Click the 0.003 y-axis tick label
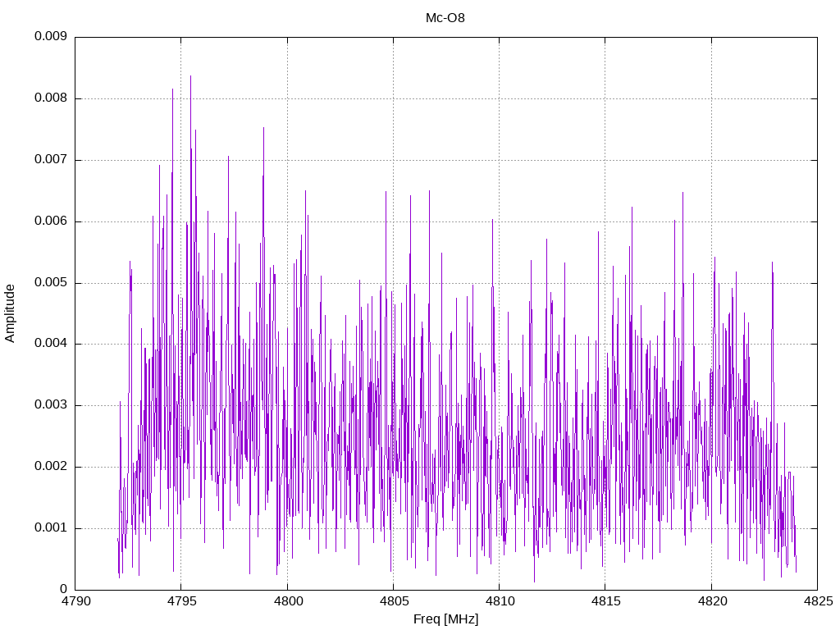The height and width of the screenshot is (630, 840). click(50, 405)
